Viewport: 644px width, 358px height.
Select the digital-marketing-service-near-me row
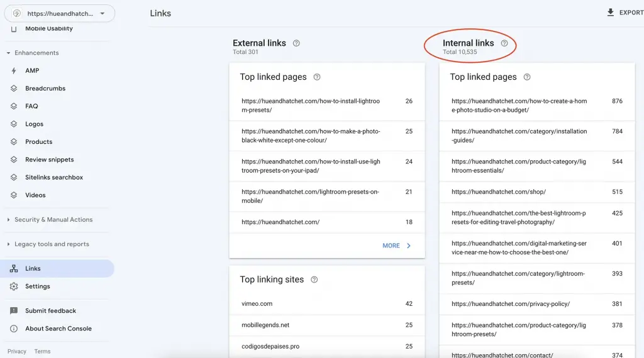[x=537, y=248]
